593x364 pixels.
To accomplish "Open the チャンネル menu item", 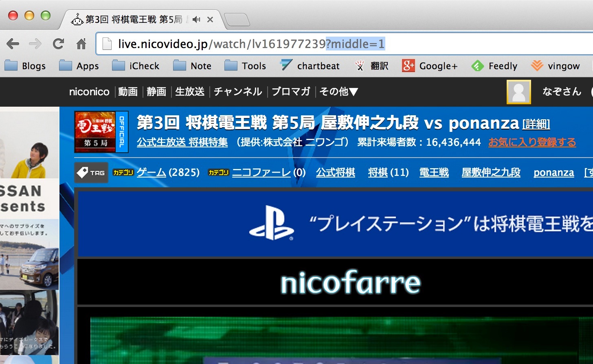I will point(238,92).
